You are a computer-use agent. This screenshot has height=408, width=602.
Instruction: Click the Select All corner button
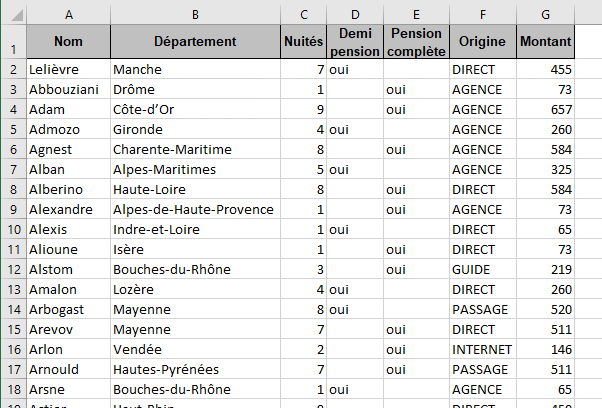(x=14, y=14)
